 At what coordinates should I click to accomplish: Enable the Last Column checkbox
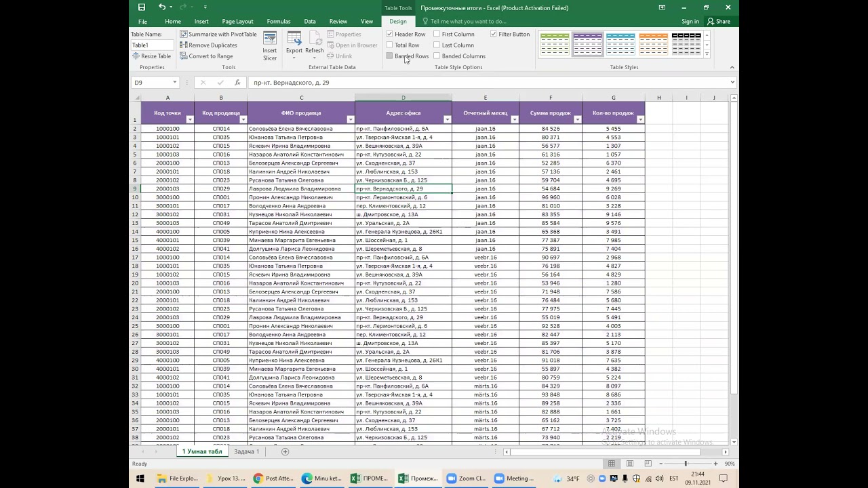click(437, 45)
